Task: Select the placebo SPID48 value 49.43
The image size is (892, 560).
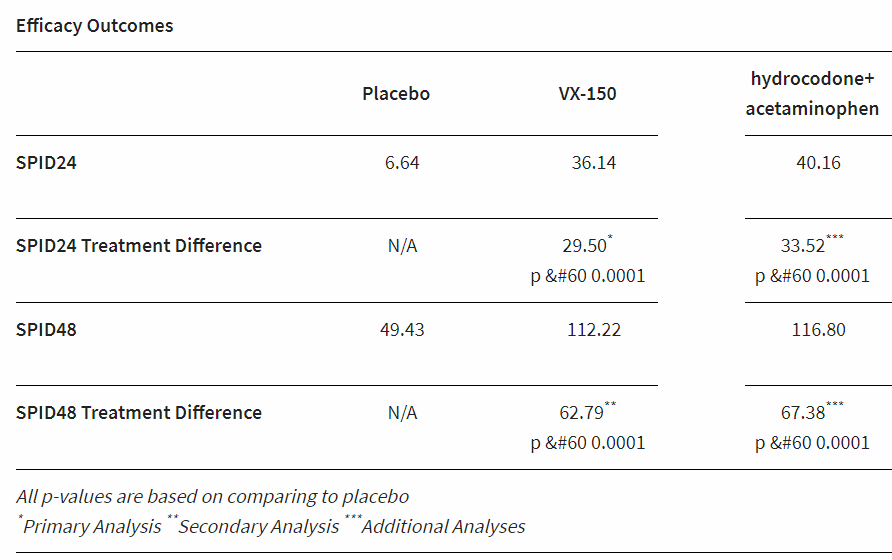Action: click(402, 329)
